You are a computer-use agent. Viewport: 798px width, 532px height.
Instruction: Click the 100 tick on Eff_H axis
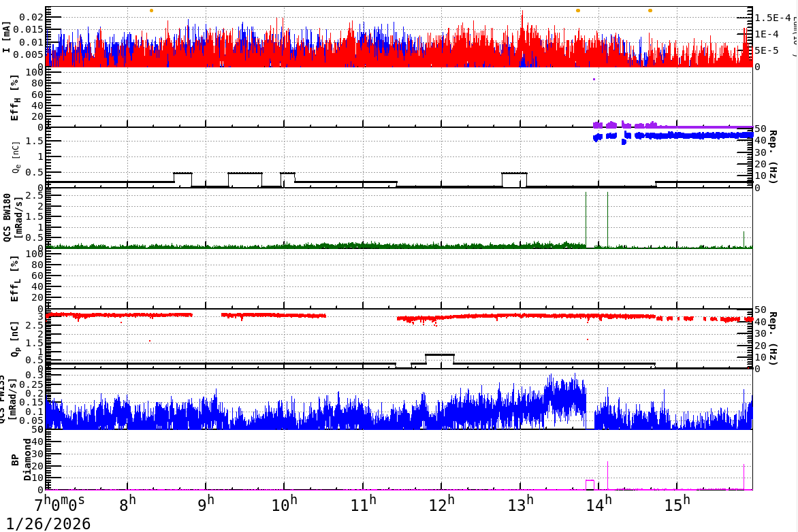(x=34, y=72)
